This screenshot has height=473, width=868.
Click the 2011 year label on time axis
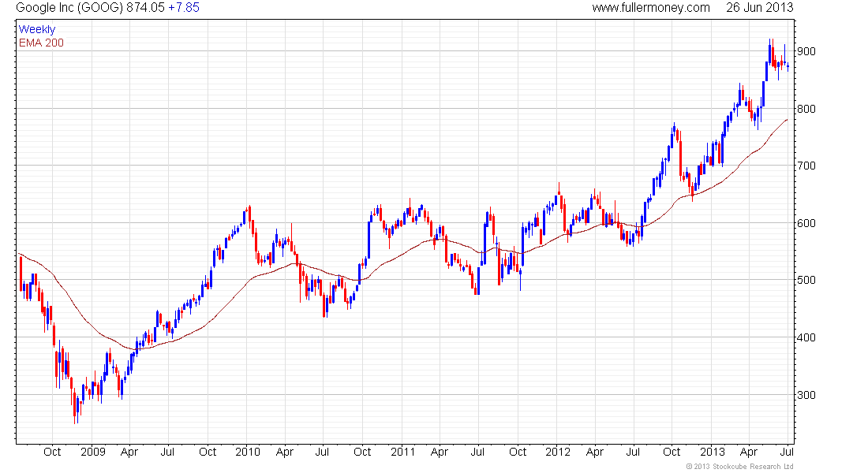pyautogui.click(x=402, y=452)
